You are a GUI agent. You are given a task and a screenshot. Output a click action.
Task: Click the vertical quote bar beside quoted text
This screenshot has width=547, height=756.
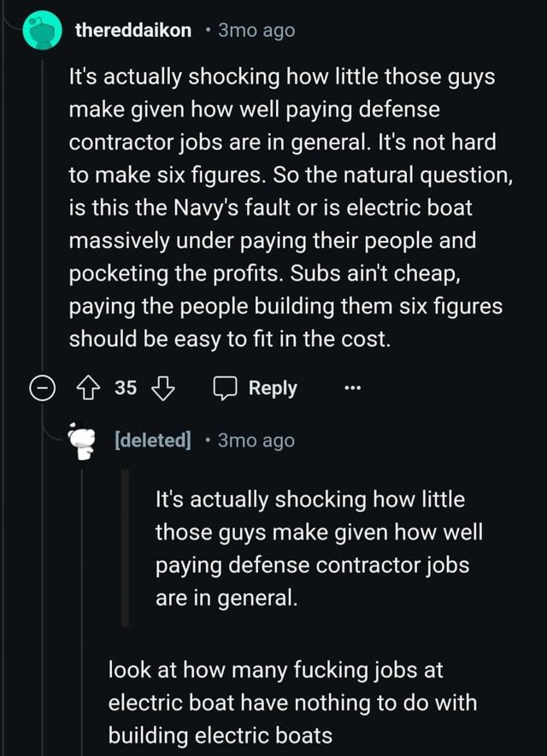coord(125,548)
